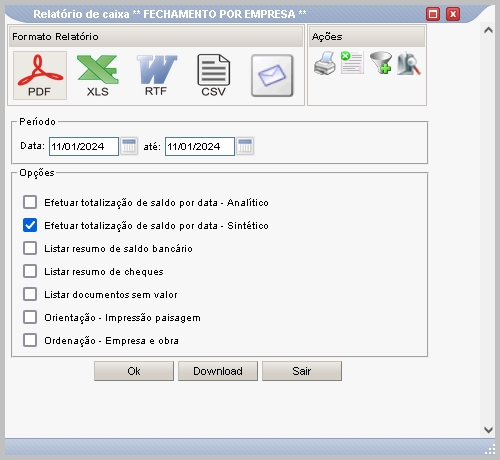
Task: Send report by email envelope icon
Action: pyautogui.click(x=272, y=76)
